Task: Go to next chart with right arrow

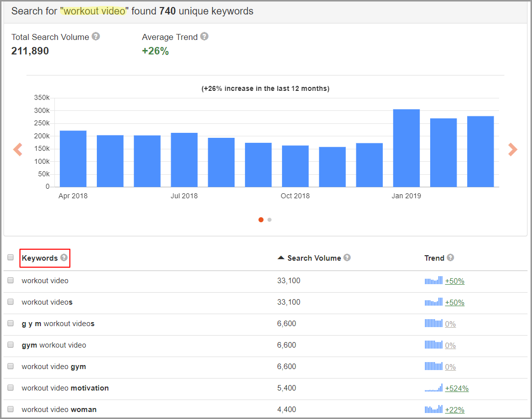Action: [513, 149]
